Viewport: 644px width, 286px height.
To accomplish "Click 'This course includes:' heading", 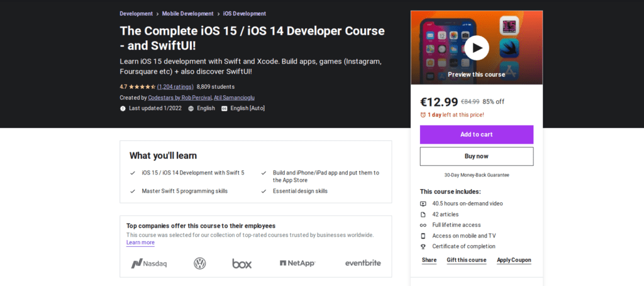I will [450, 192].
